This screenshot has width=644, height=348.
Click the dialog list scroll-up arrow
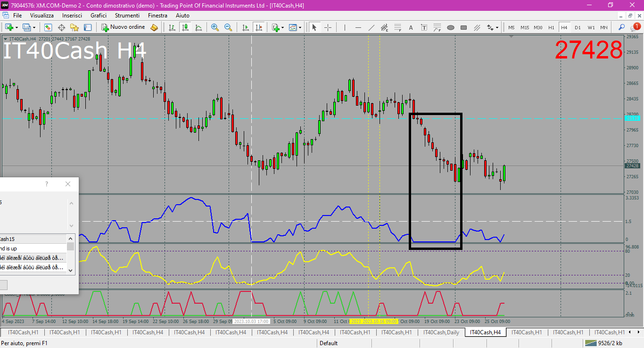click(x=71, y=239)
